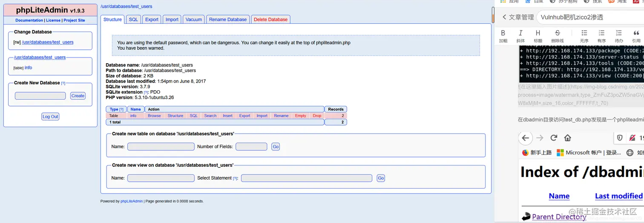
Task: Open the License link
Action: tap(53, 20)
